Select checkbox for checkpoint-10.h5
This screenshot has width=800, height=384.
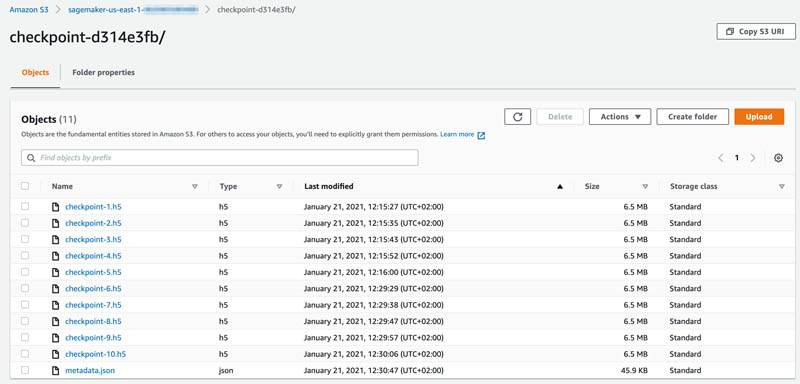click(25, 353)
